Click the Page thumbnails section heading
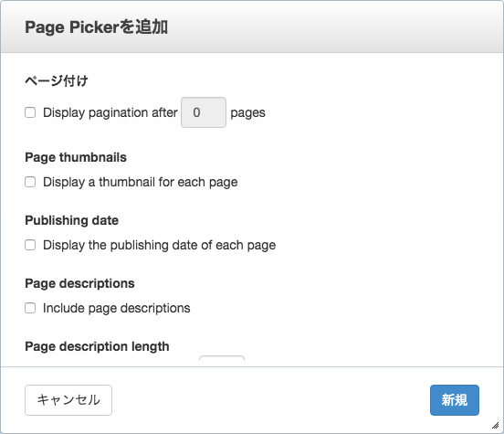The height and width of the screenshot is (434, 504). [x=76, y=157]
